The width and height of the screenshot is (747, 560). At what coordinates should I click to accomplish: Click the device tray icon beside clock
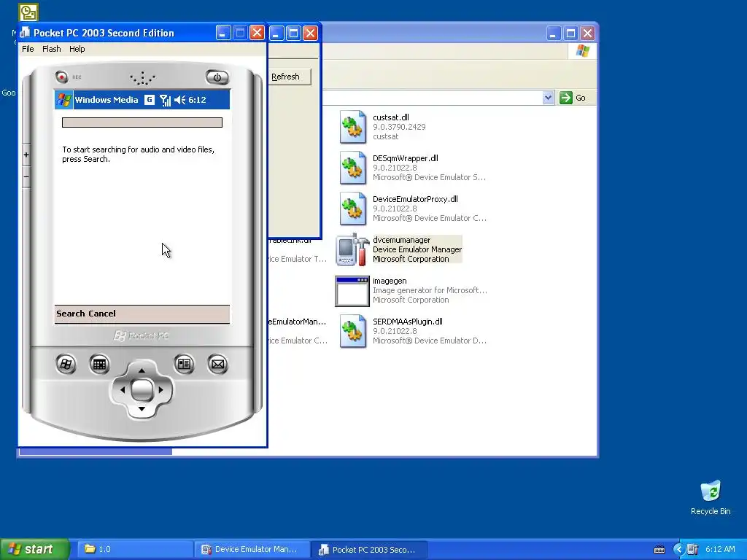(x=692, y=550)
